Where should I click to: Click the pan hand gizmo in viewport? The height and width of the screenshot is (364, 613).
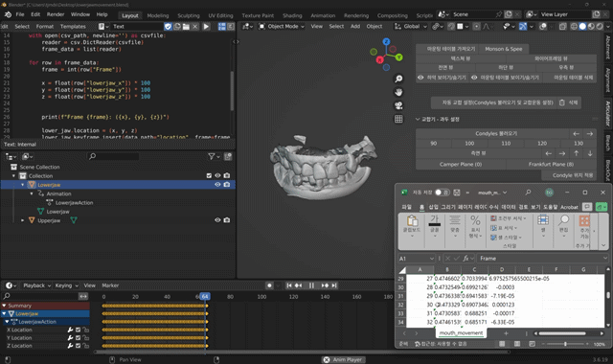click(x=398, y=92)
